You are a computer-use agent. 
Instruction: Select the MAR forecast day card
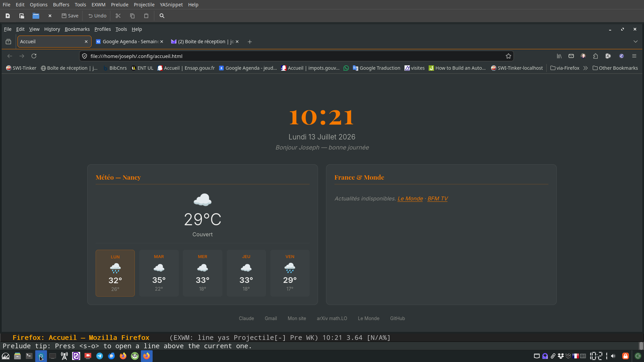[159, 273]
